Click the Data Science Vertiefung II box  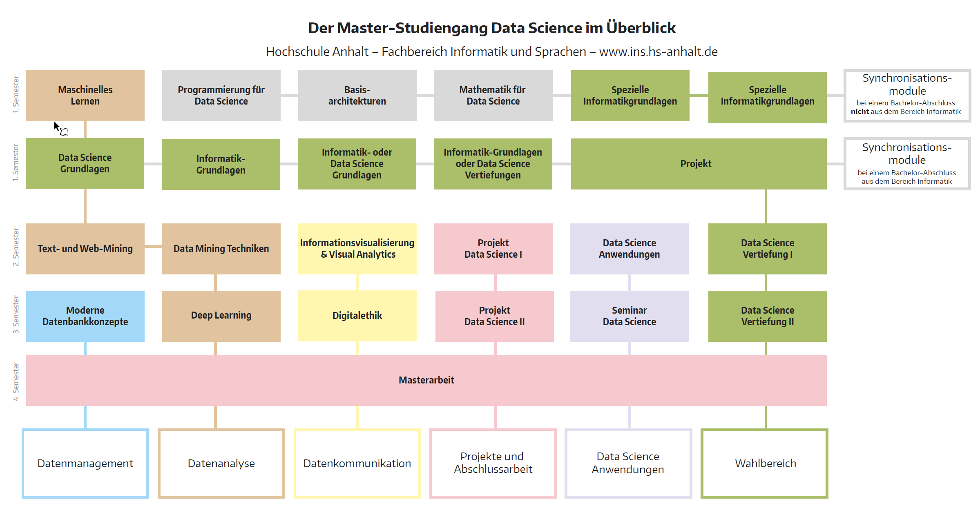point(768,316)
